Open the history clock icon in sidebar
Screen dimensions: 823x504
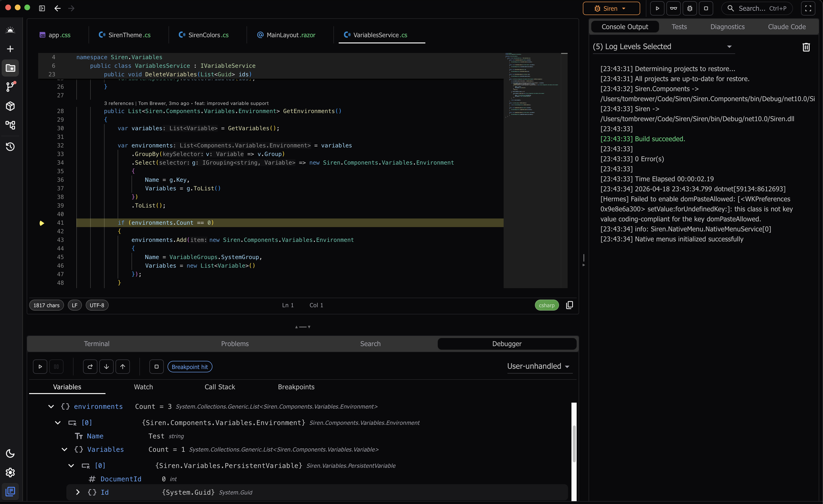pos(10,146)
